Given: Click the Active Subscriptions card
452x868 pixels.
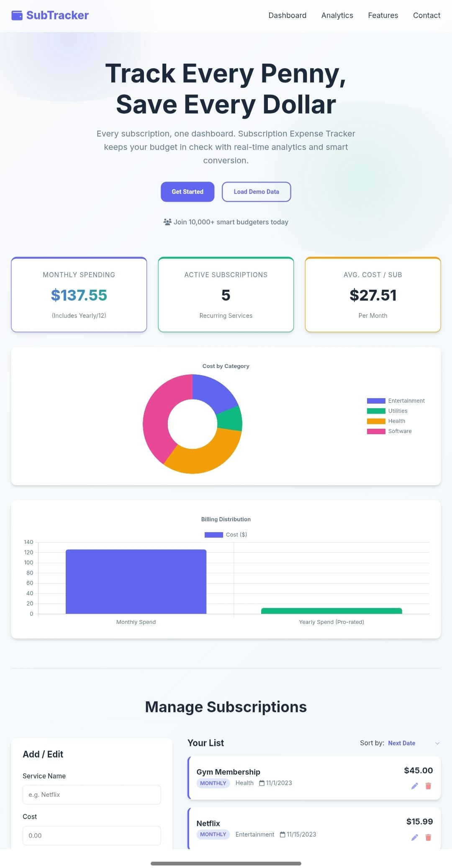Looking at the screenshot, I should [226, 294].
